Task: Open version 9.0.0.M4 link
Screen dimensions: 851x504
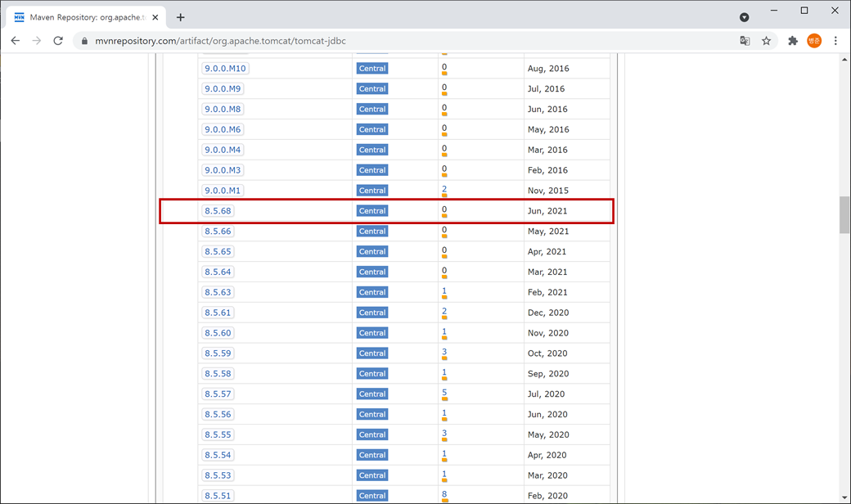Action: tap(223, 150)
